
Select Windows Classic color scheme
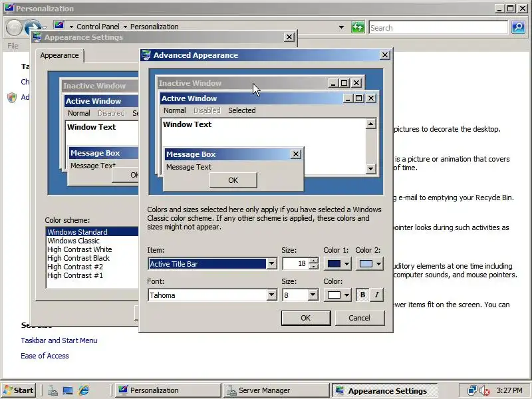(x=92, y=241)
